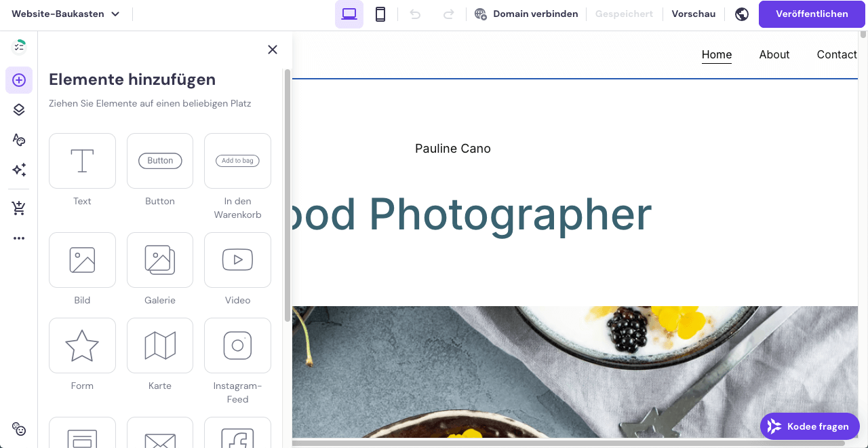
Task: Click the canvas horizontal scrollbar
Action: pyautogui.click(x=568, y=443)
